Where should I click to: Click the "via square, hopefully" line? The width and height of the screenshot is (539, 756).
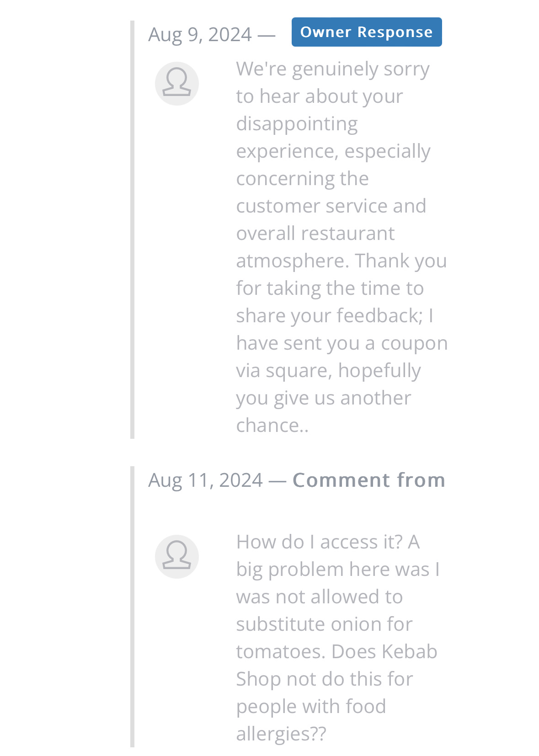coord(328,371)
